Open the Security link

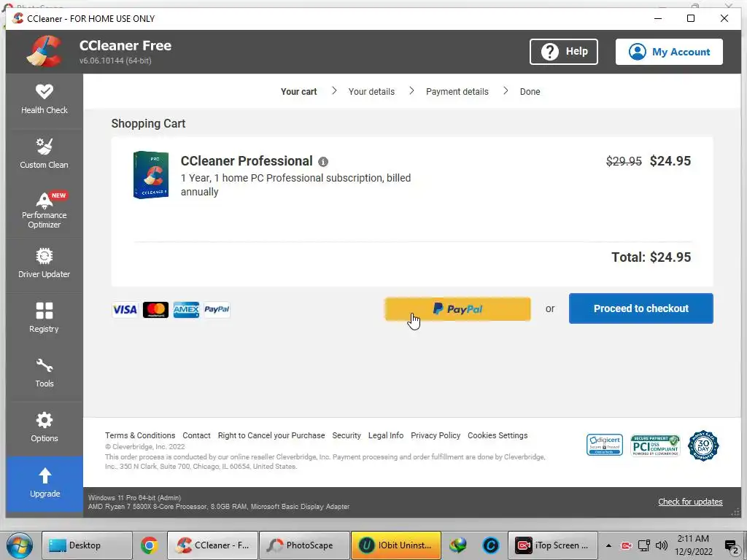pos(347,435)
